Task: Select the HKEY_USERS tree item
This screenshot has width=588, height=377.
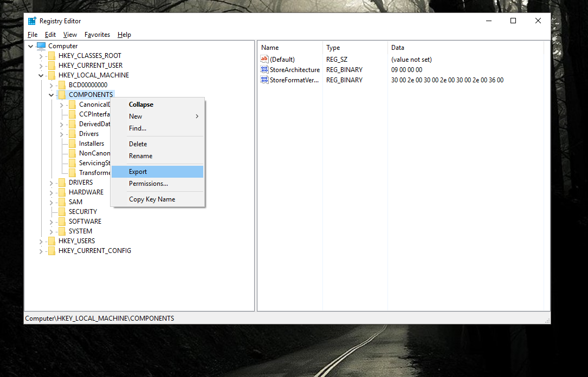Action: tap(76, 241)
